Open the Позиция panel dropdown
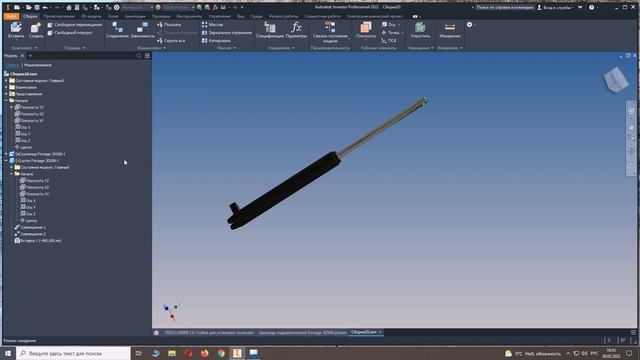Screen dimensions: 640x360 coord(75,48)
